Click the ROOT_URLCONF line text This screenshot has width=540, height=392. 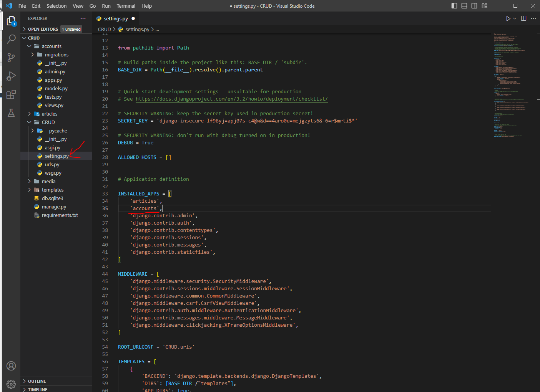click(x=156, y=347)
